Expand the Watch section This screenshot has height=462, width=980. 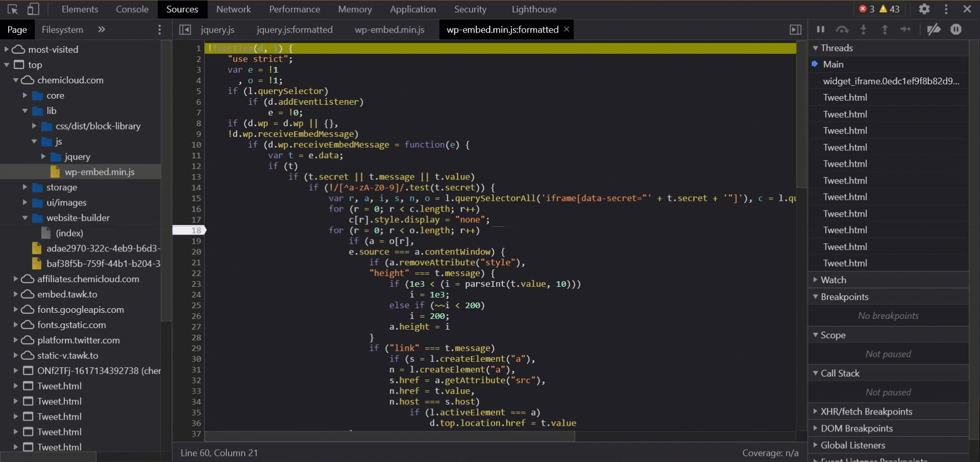point(816,280)
